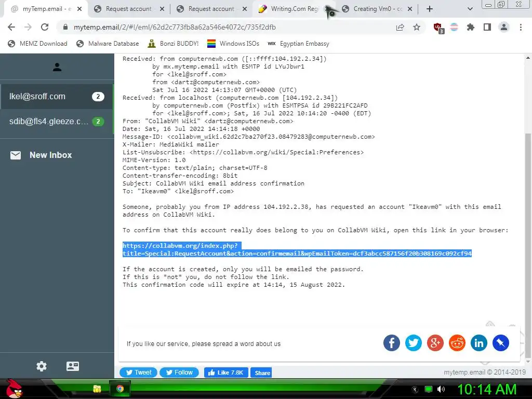Open Angry Birds start button
The image size is (532, 399).
click(14, 389)
